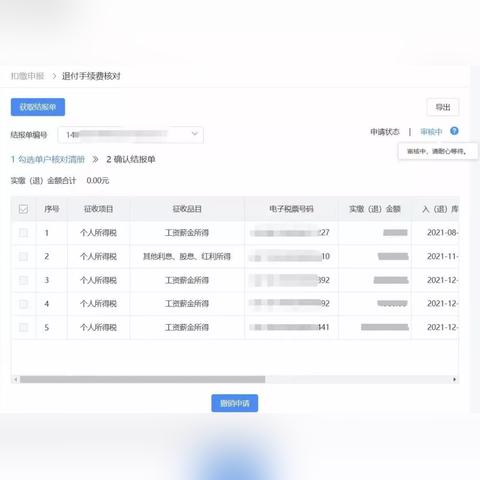Click the date 2021-11- in row 2
Screen dimensions: 480x480
click(x=442, y=256)
